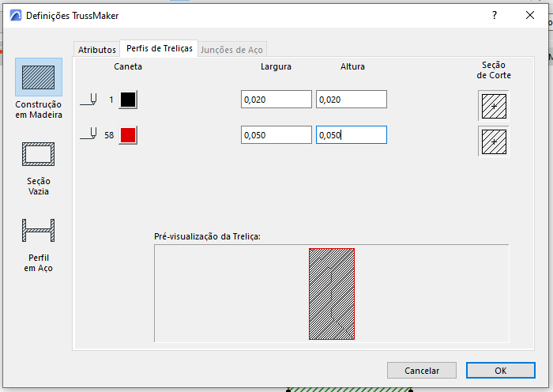The image size is (553, 392).
Task: Click pen number 1 label
Action: coord(111,100)
